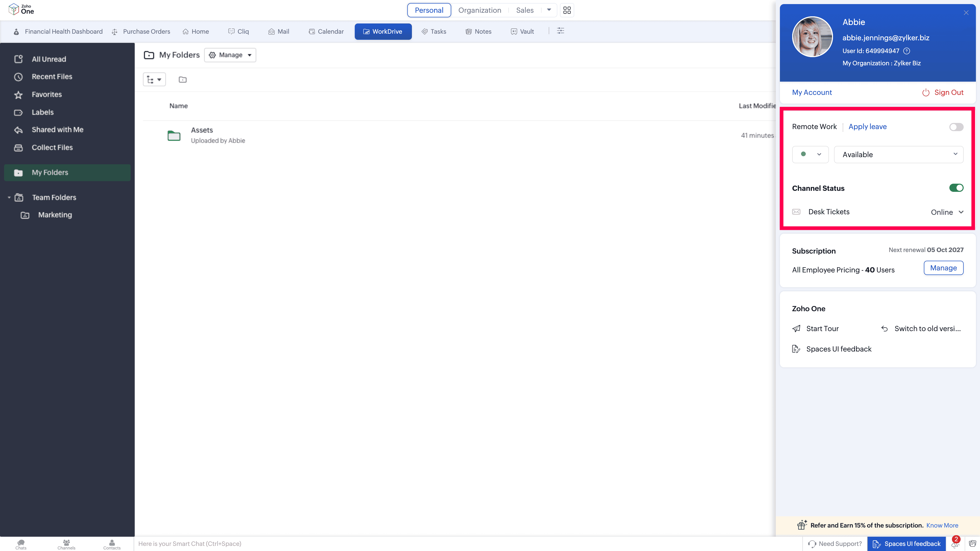Click the Sign Out link
Screen dimensions: 980x551
tap(943, 92)
